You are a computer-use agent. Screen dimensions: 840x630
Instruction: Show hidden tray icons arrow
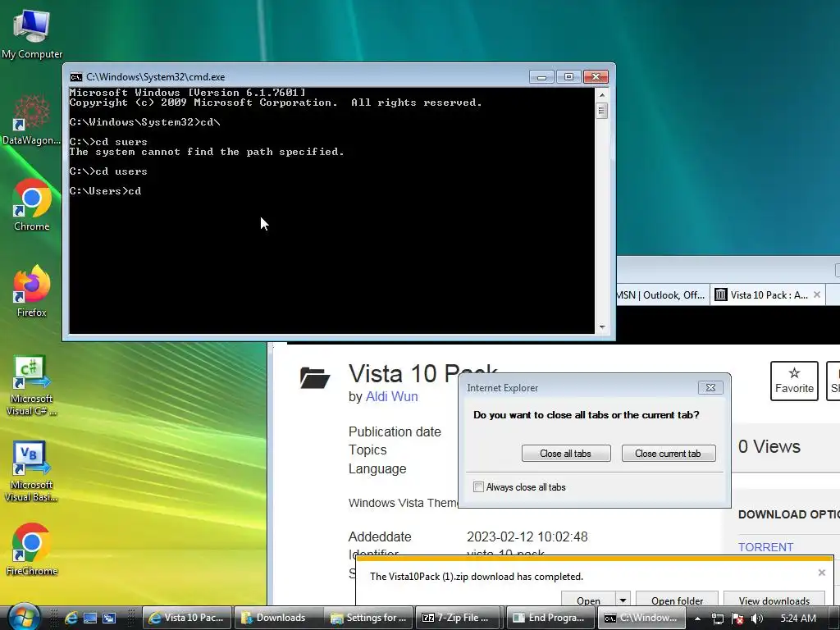click(697, 619)
